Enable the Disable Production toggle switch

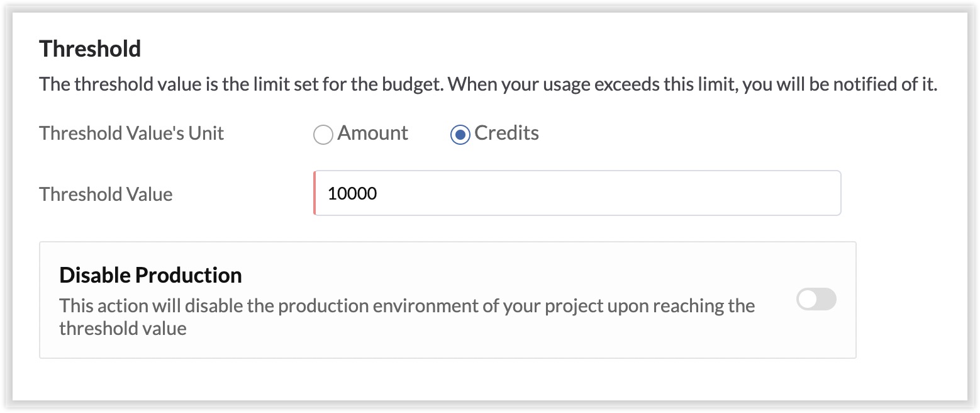pos(816,300)
